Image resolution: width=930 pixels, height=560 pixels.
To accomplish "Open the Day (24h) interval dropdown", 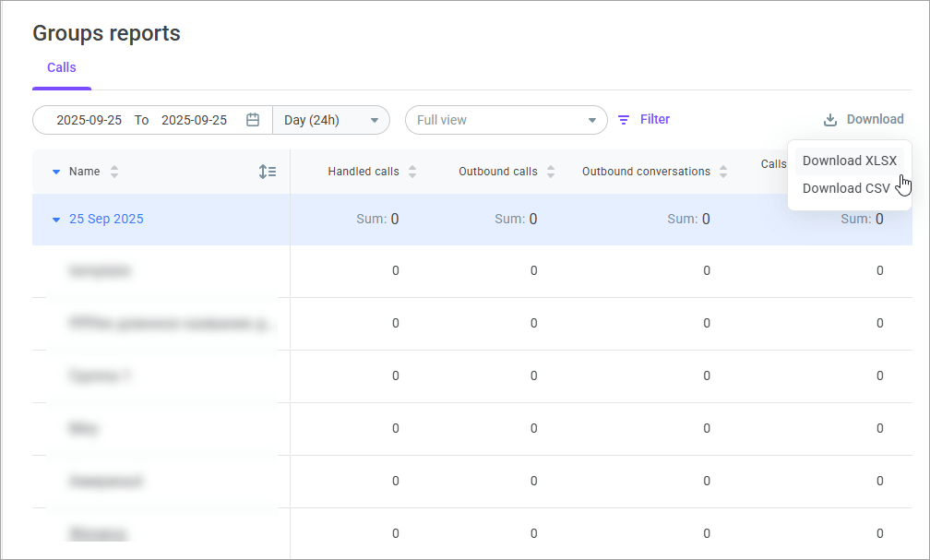I will coord(331,120).
